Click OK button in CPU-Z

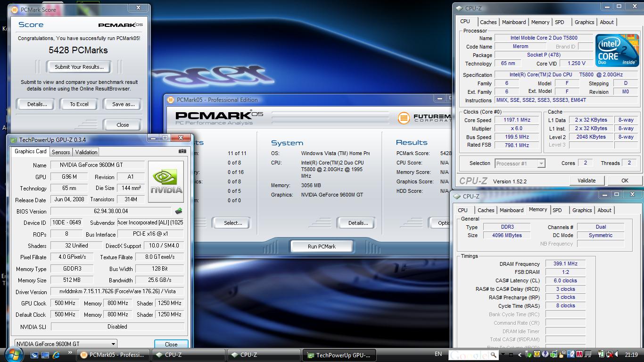[625, 181]
